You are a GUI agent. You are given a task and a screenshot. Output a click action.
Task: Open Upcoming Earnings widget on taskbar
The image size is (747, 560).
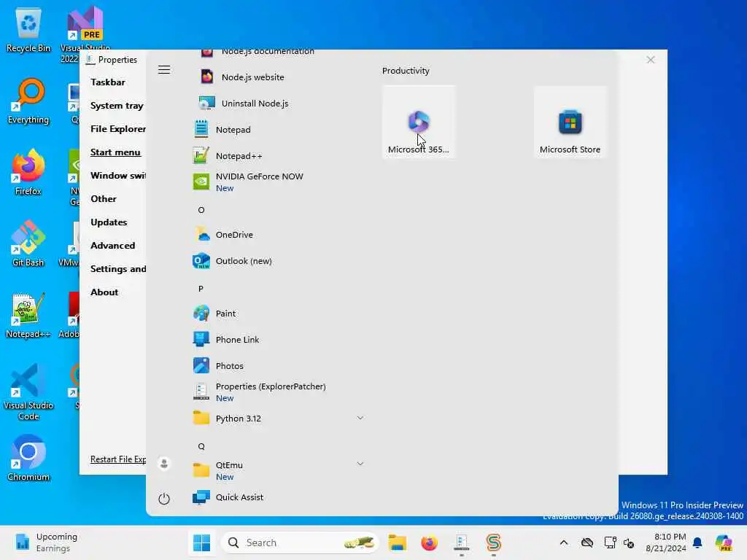(45, 542)
